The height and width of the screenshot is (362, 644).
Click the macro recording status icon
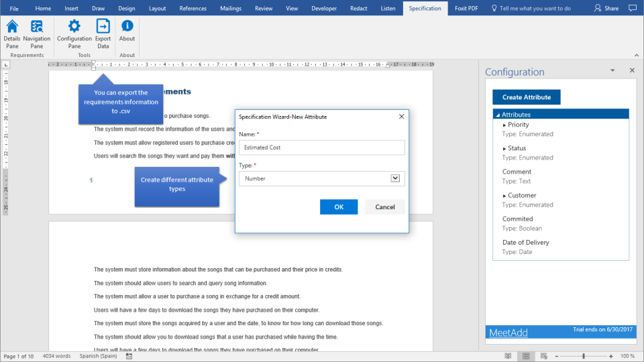(129, 356)
